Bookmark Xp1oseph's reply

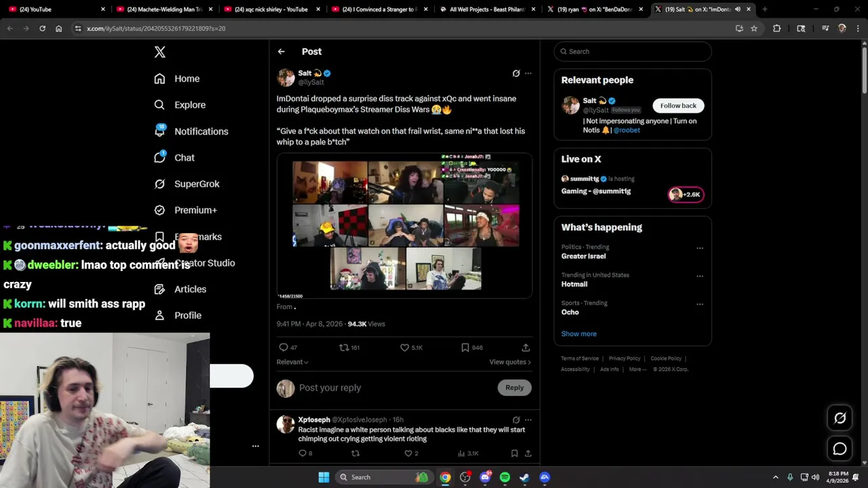(x=514, y=453)
